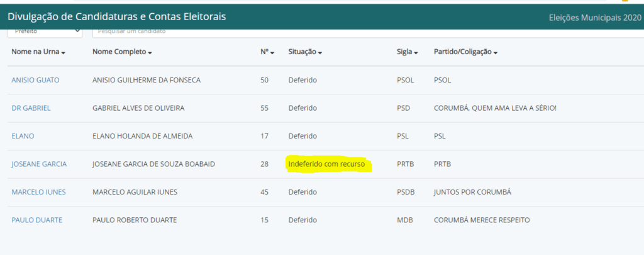Open candidate MARCELO IUNES

pos(38,192)
